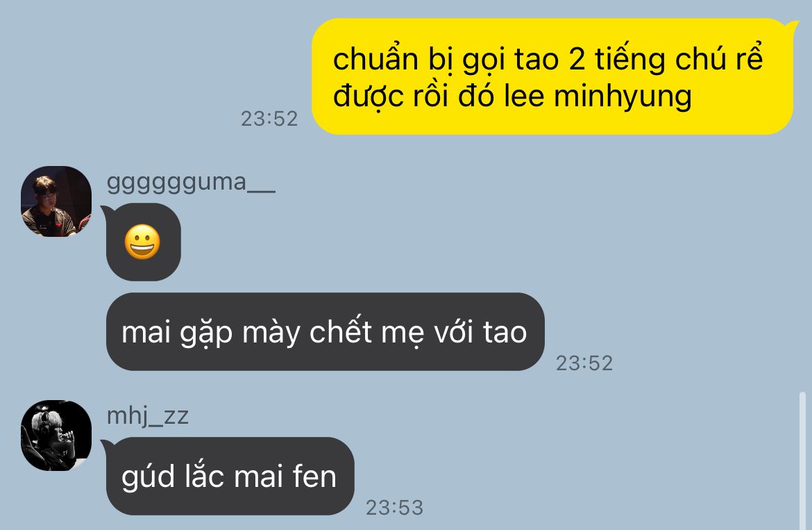Image resolution: width=812 pixels, height=530 pixels.
Task: Click 23:52 timestamp beside ggggguma__ message
Action: (x=584, y=363)
